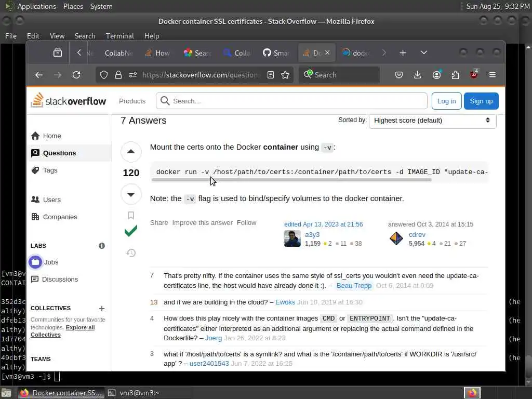The width and height of the screenshot is (532, 399).
Task: Open the Sorted by Highest score dropdown
Action: click(x=433, y=121)
